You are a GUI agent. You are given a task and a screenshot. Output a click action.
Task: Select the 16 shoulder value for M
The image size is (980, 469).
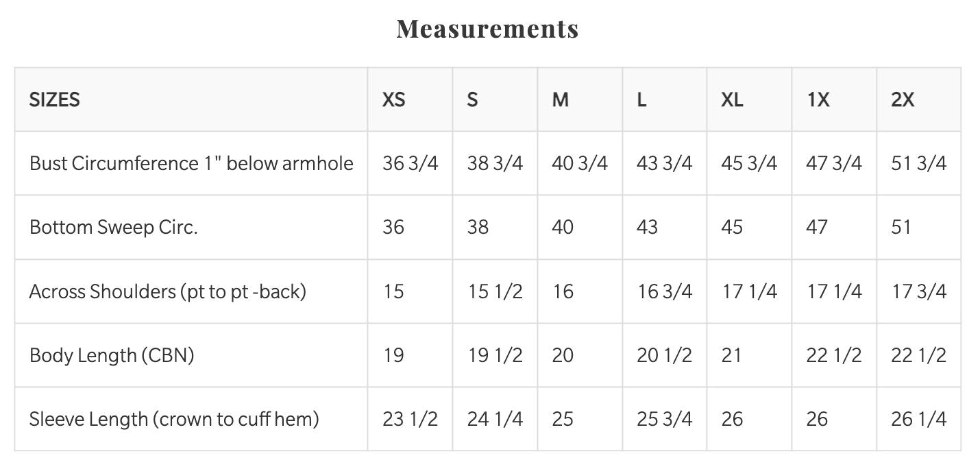click(x=563, y=291)
